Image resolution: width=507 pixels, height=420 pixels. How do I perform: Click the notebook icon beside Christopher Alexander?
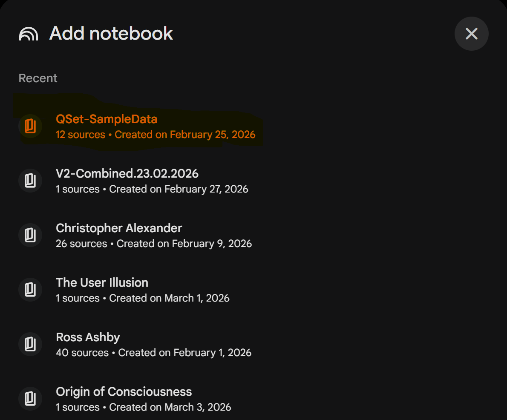(30, 235)
